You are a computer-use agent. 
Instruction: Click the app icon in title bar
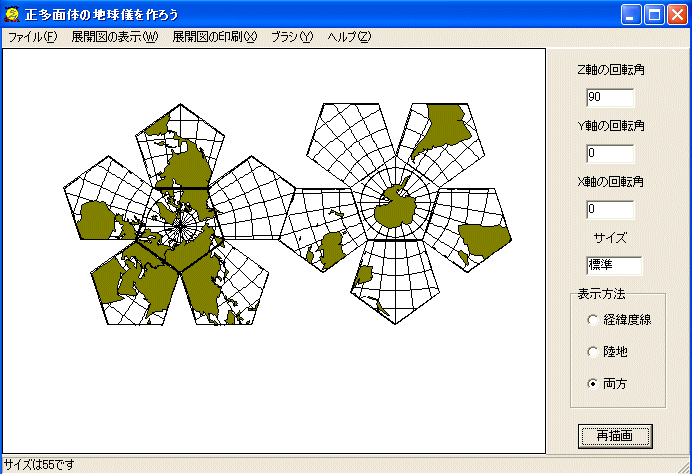pyautogui.click(x=12, y=14)
